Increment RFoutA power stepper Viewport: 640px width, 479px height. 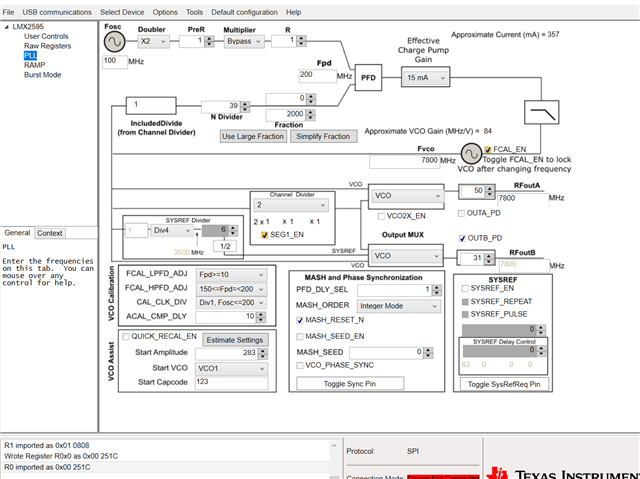click(489, 188)
